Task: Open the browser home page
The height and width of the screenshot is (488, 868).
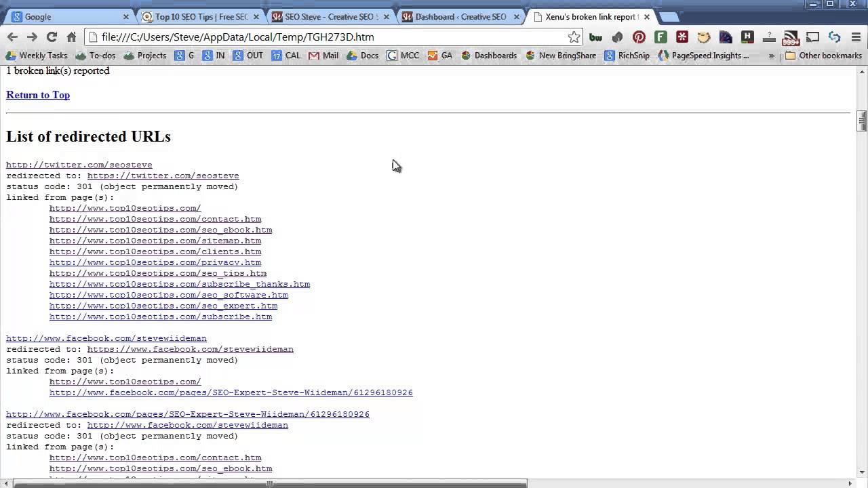Action: pyautogui.click(x=71, y=37)
